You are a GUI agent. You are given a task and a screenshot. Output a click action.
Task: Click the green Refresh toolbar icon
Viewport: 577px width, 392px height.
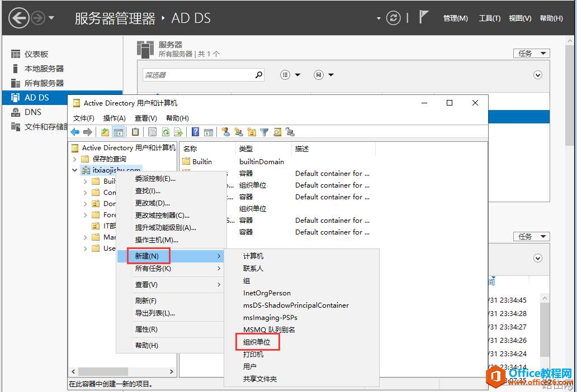pyautogui.click(x=165, y=132)
